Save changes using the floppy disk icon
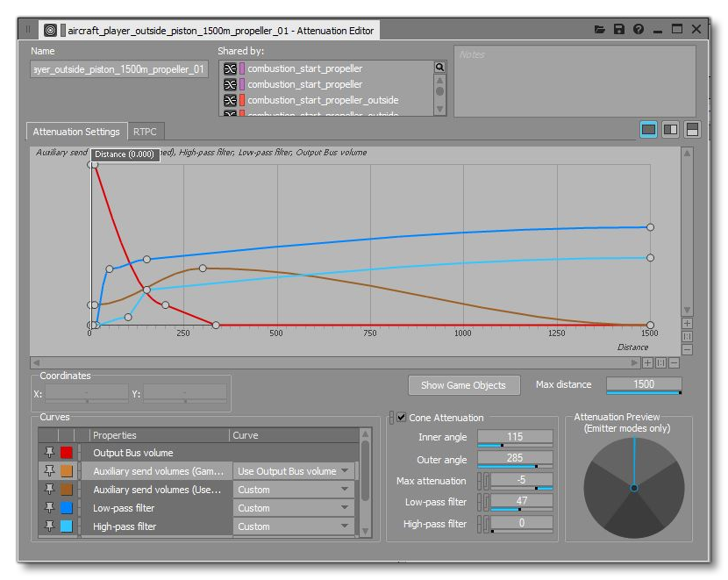Screen dimensions: 728x580 pyautogui.click(x=620, y=28)
